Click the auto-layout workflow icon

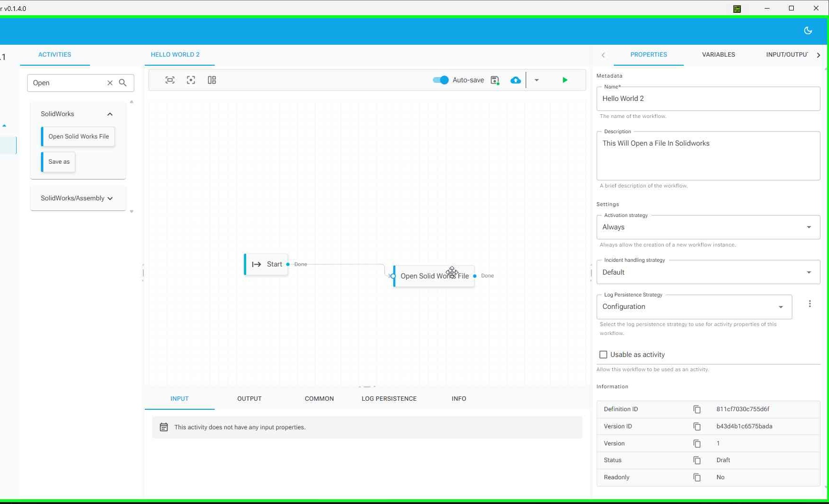pyautogui.click(x=211, y=80)
